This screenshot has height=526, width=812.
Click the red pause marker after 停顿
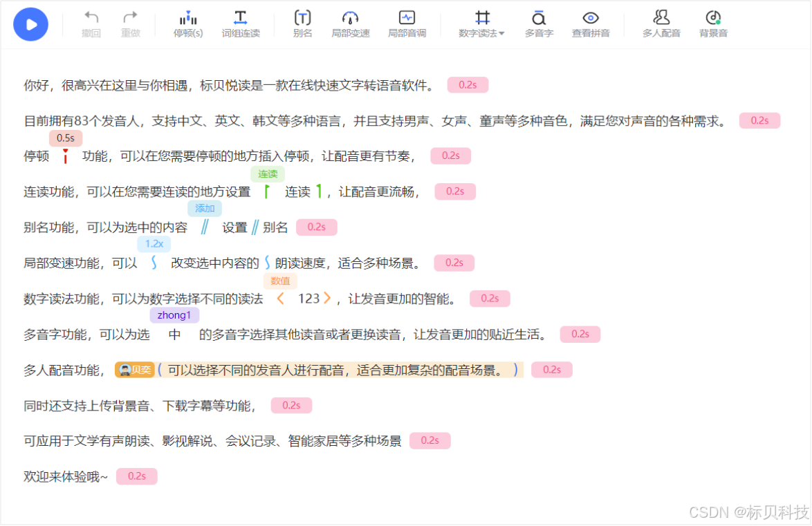tap(65, 156)
